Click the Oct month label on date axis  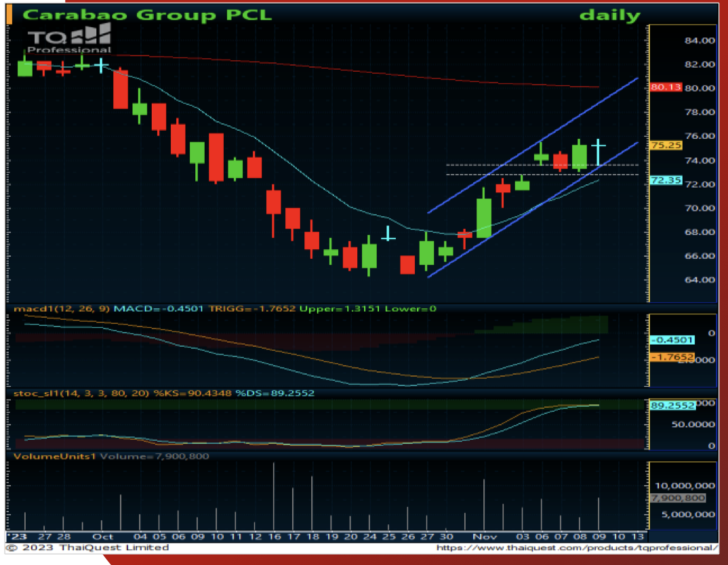(x=102, y=537)
